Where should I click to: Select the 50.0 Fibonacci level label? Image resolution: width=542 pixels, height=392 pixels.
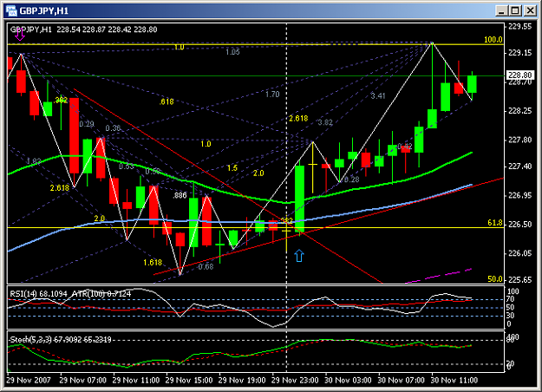coord(495,278)
